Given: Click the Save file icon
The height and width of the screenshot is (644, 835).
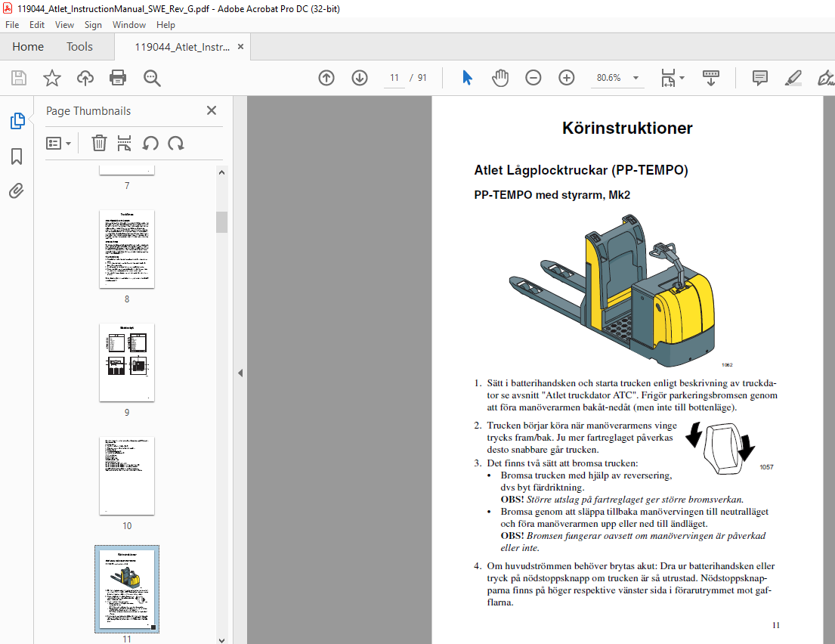Looking at the screenshot, I should (19, 78).
